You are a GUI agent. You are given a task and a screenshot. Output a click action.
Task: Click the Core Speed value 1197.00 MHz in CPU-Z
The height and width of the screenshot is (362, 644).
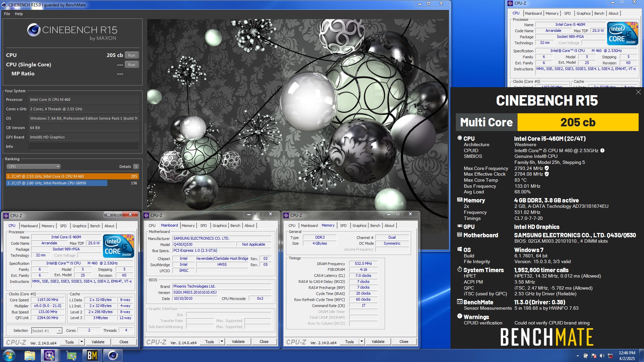[x=48, y=300]
